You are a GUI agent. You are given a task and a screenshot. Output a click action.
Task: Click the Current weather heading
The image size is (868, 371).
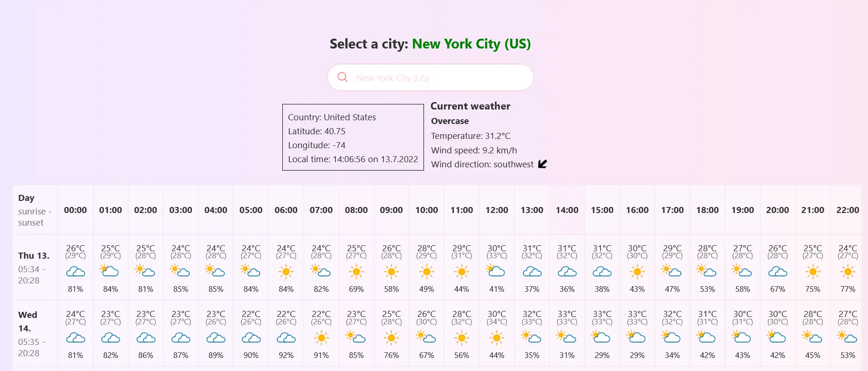point(470,106)
